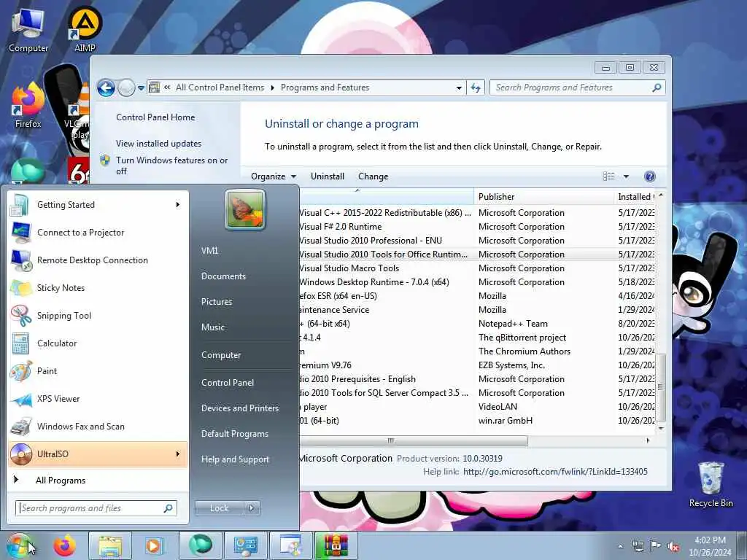Click the Search Programs and Features field
The width and height of the screenshot is (747, 560).
point(578,87)
